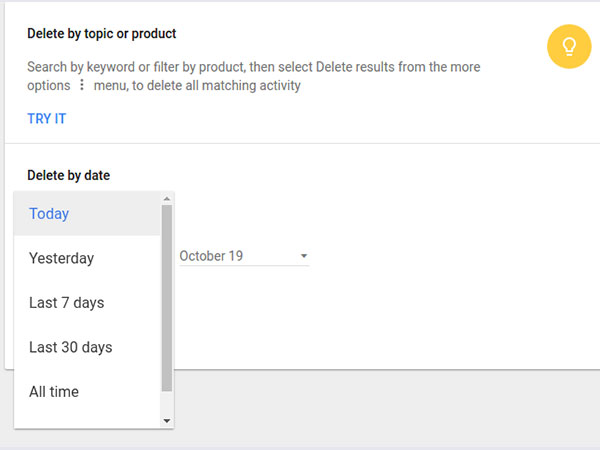Click the TRY IT link
Screen dimensions: 600x450
[47, 120]
